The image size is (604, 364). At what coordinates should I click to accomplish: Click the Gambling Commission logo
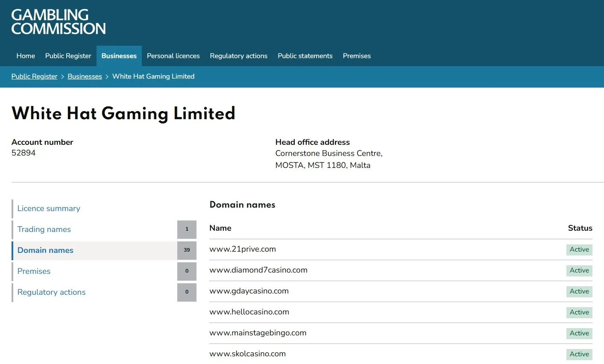click(x=59, y=22)
